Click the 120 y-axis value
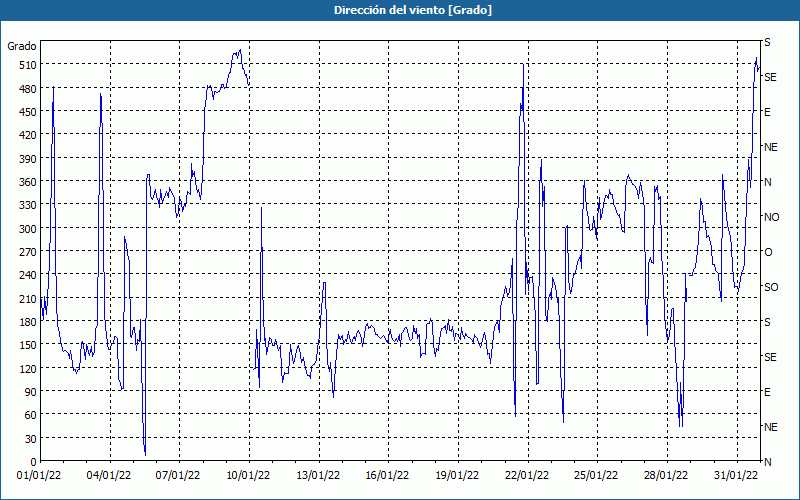This screenshot has width=800, height=500. point(28,368)
